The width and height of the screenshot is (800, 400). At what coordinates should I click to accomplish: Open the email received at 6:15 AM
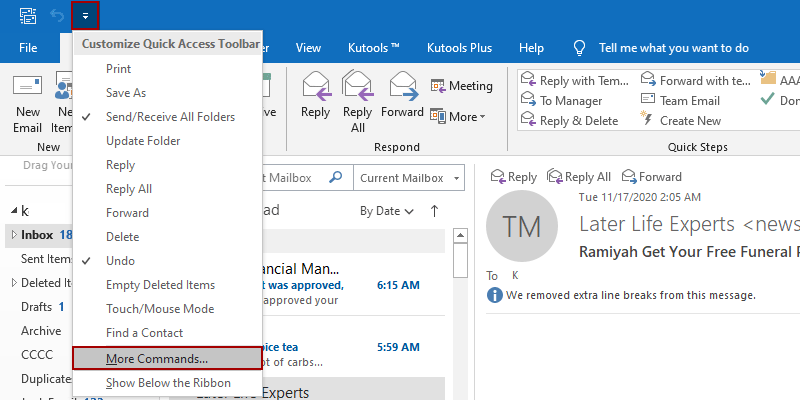coord(354,285)
